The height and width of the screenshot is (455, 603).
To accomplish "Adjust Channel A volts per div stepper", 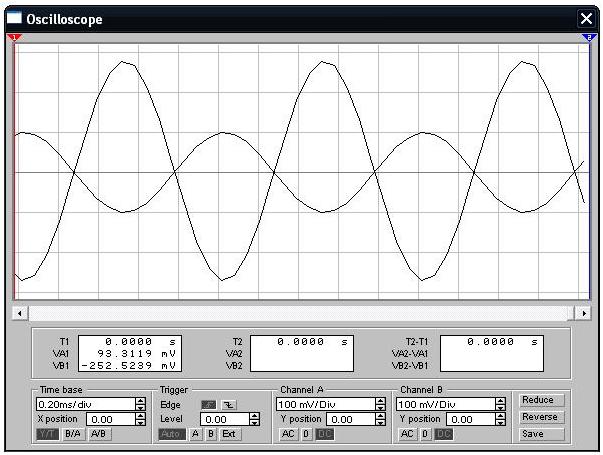I will pyautogui.click(x=379, y=404).
